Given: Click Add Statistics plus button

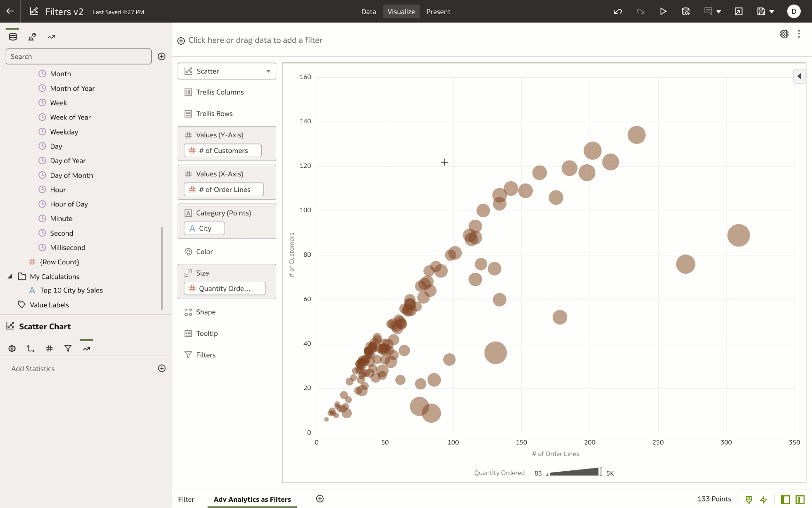Looking at the screenshot, I should tap(162, 368).
